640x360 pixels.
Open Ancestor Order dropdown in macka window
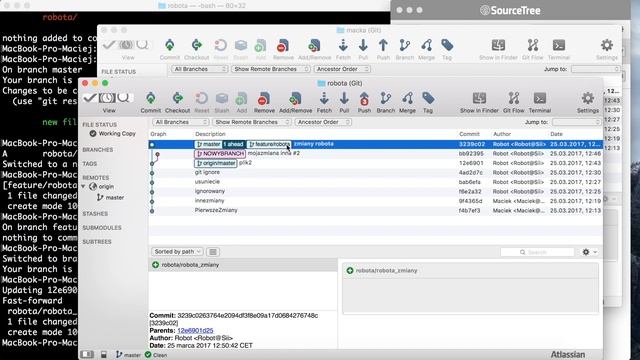click(342, 69)
